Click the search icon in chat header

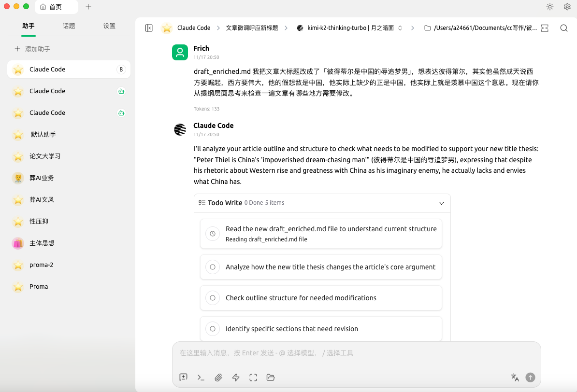click(x=563, y=28)
